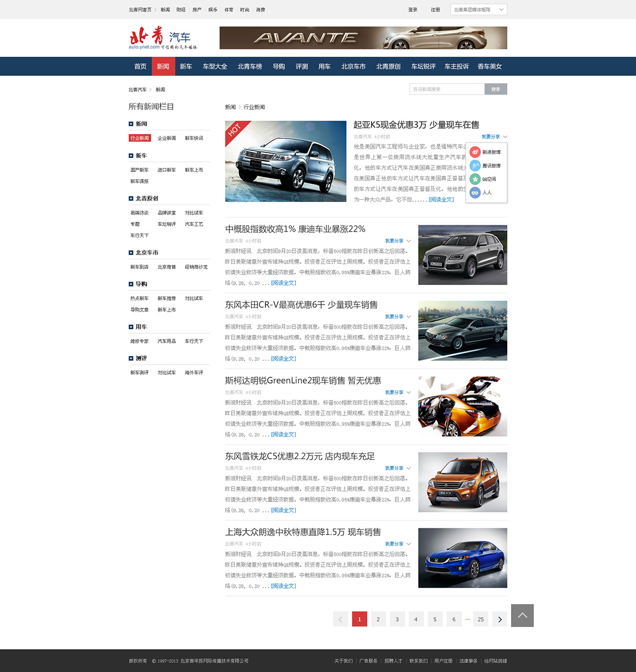Click the 搜索 search button
The height and width of the screenshot is (672, 636).
click(x=495, y=89)
